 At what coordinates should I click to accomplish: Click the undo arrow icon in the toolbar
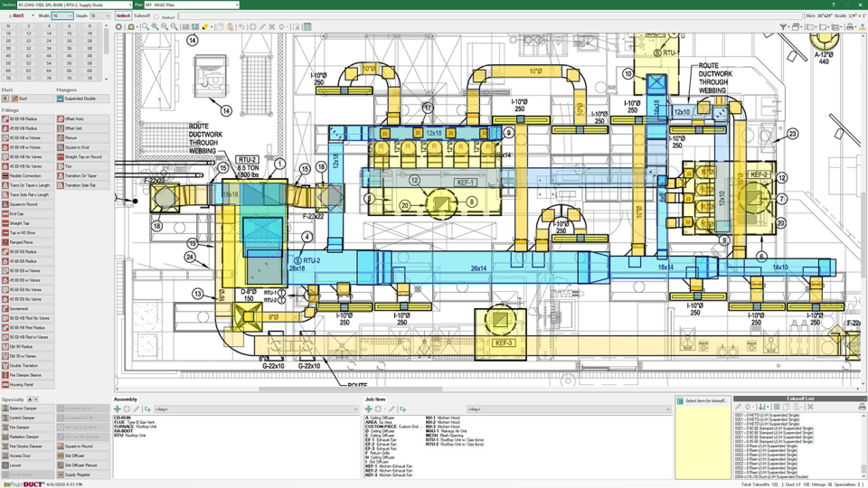241,26
